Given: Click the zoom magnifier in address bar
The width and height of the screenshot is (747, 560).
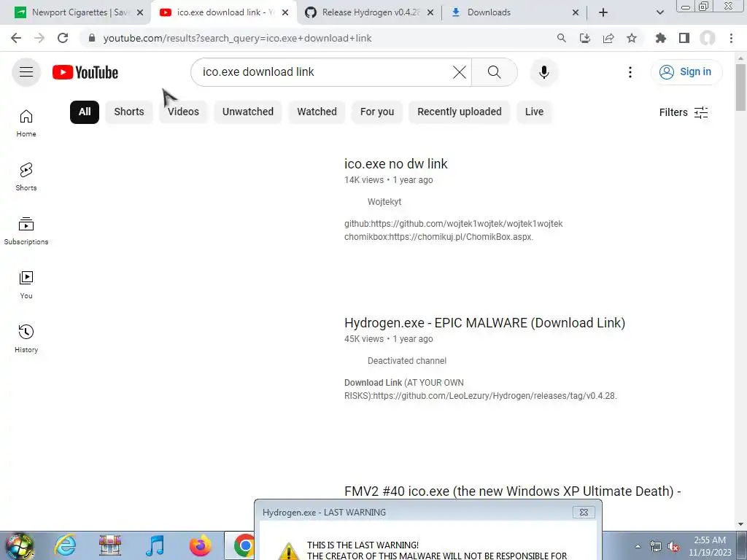Looking at the screenshot, I should 562,38.
